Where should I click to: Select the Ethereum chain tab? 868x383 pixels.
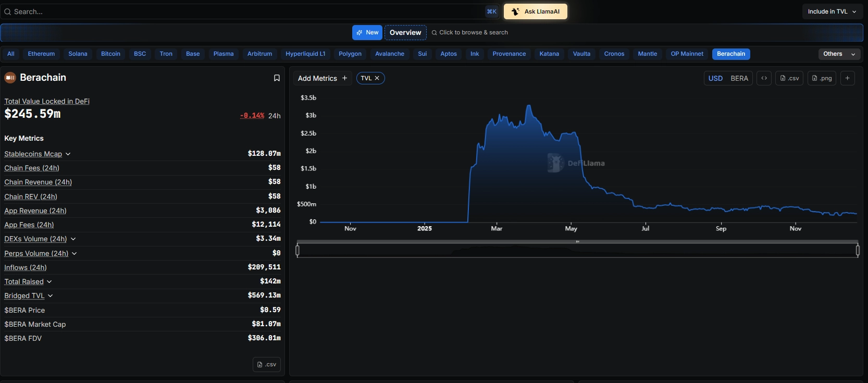pos(41,54)
